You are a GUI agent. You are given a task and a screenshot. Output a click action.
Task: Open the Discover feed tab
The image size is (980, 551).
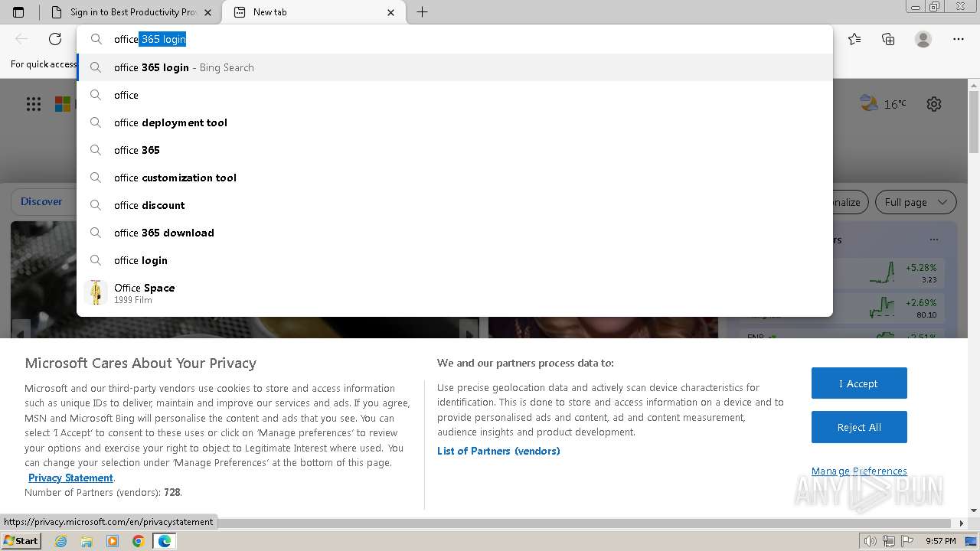(41, 201)
